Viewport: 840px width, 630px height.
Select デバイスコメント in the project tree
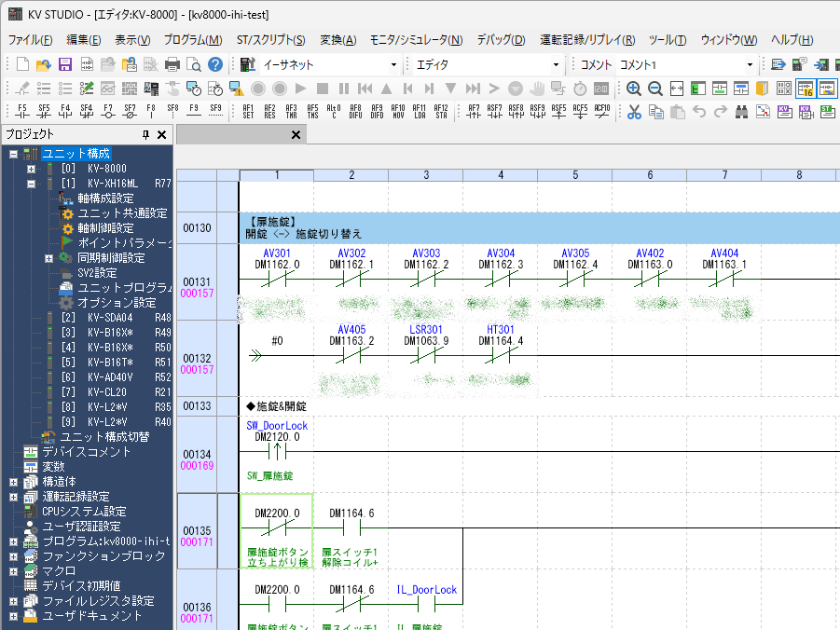[x=87, y=452]
